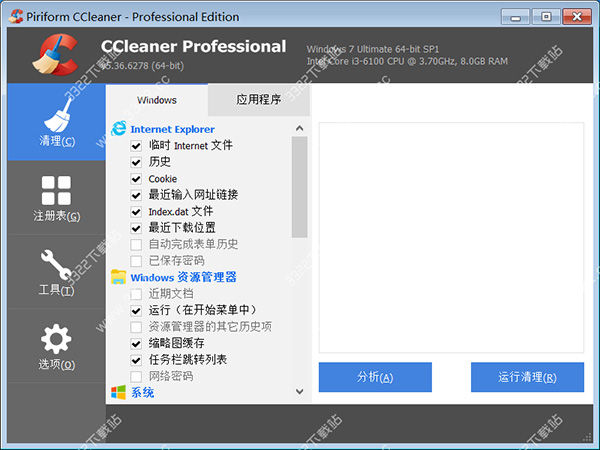Enable 自动完成表单历史 checkbox
Viewport: 600px width, 450px height.
pyautogui.click(x=136, y=245)
